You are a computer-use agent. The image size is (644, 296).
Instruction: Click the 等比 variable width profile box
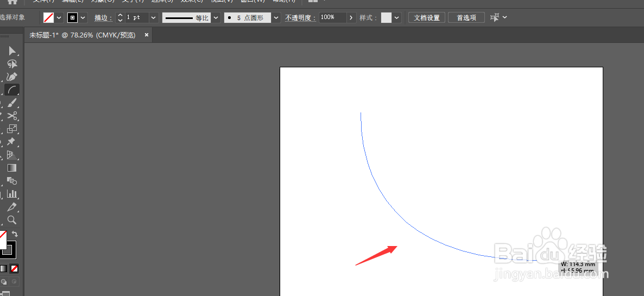[186, 18]
